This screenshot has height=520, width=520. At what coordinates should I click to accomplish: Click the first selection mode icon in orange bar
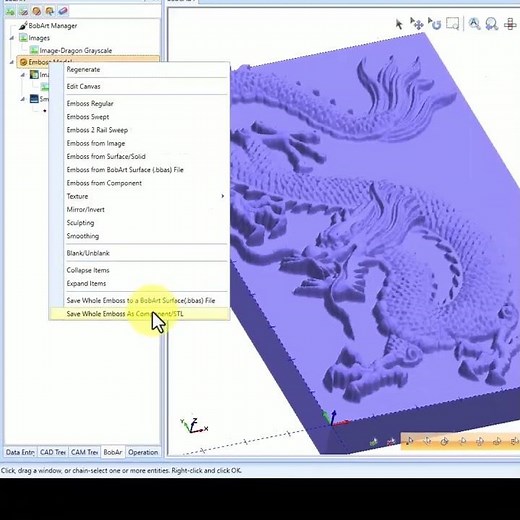pyautogui.click(x=410, y=441)
